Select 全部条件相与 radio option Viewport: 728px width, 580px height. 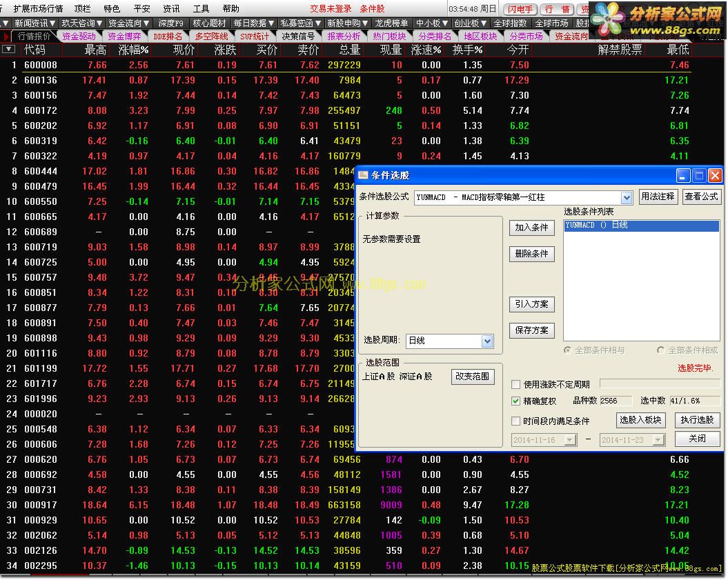coord(567,350)
